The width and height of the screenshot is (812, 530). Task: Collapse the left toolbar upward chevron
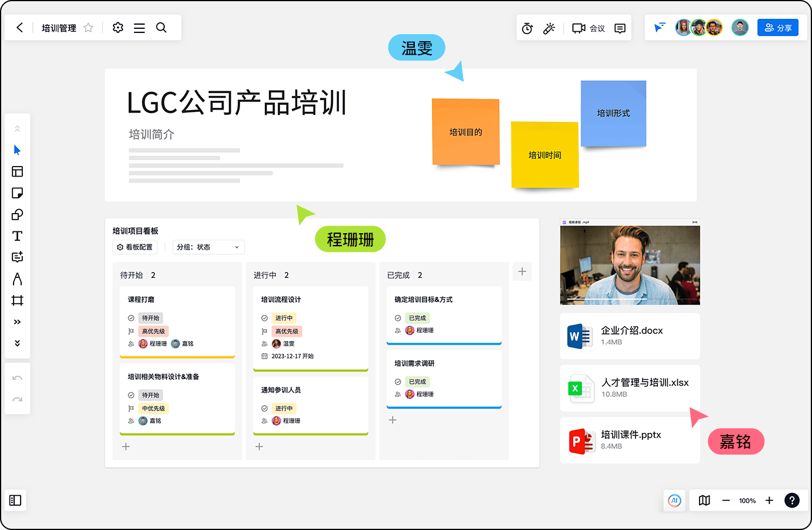17,128
